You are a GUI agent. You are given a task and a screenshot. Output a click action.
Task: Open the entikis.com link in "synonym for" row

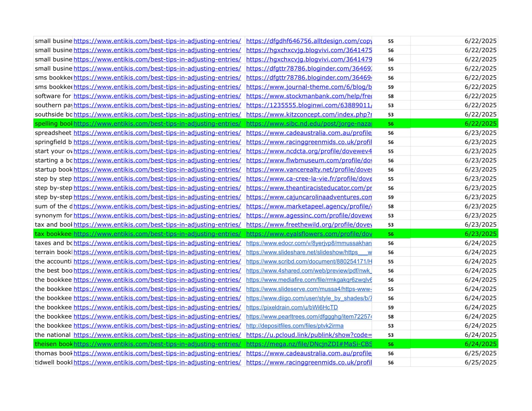tap(157, 215)
